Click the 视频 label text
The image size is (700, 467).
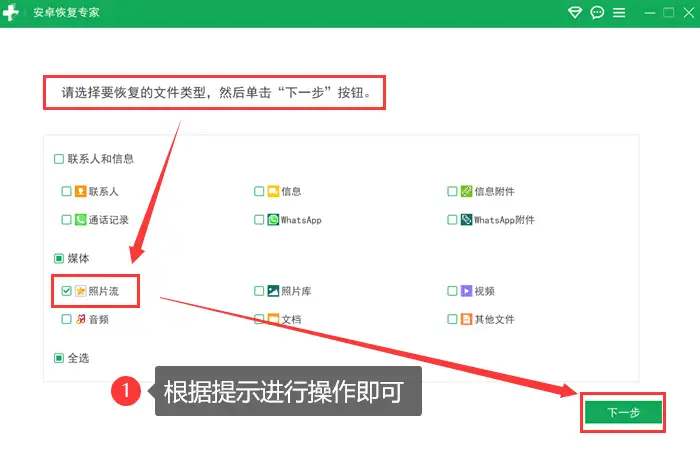tap(484, 291)
